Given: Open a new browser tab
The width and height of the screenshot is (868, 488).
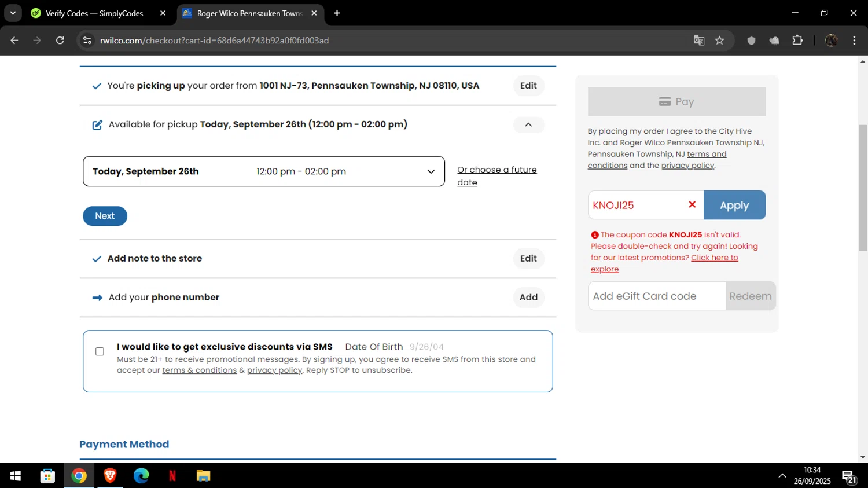Looking at the screenshot, I should (x=337, y=13).
